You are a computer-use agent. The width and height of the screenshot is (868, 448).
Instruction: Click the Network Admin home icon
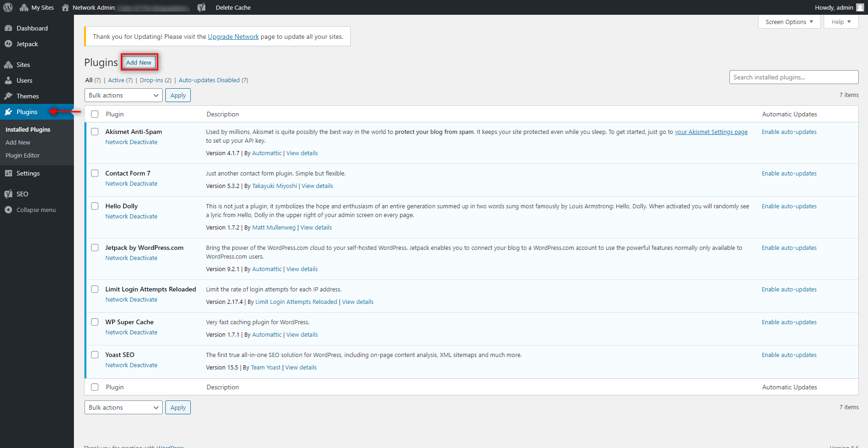pyautogui.click(x=65, y=7)
